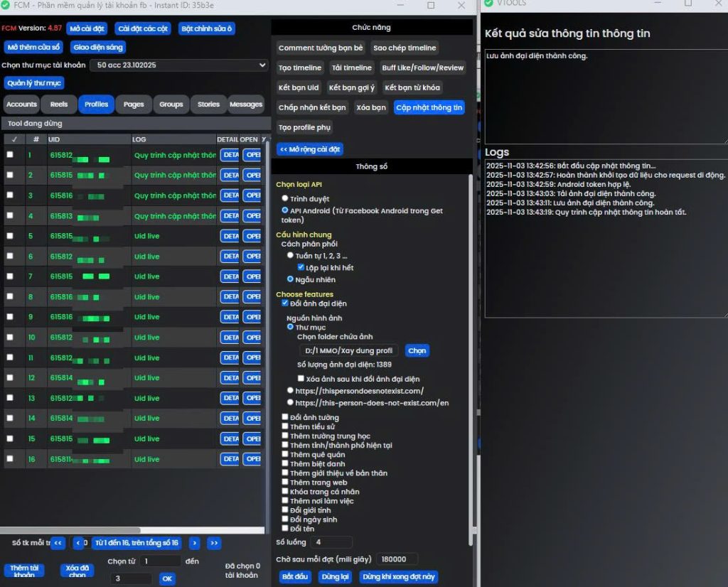Choose the Tuần tự 1, 2, 3 distribution option

pyautogui.click(x=290, y=255)
